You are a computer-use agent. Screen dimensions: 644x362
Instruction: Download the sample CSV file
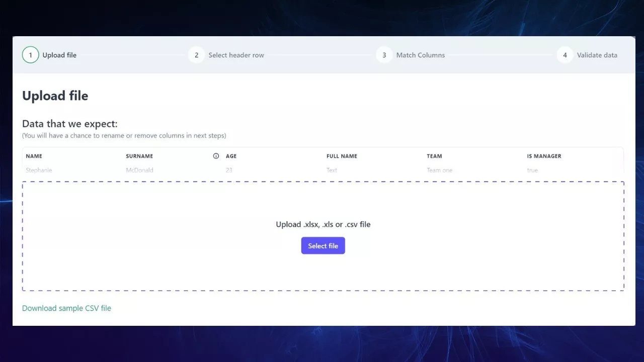pos(66,308)
